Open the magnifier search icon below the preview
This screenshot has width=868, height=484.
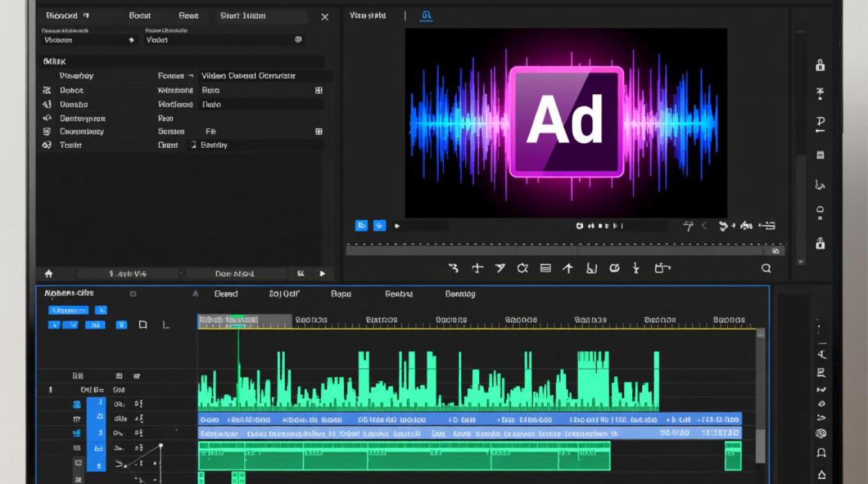[766, 268]
